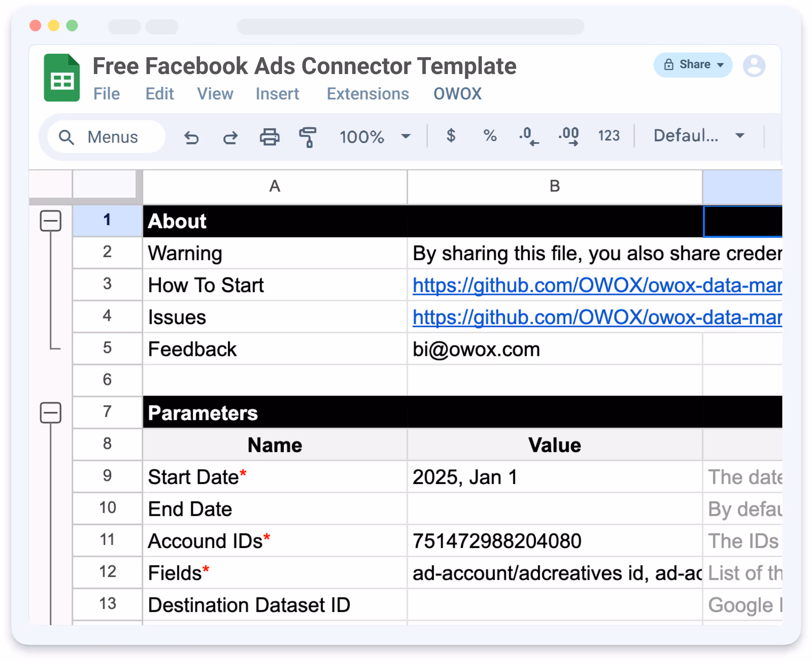Open more number formats 123

[x=609, y=136]
